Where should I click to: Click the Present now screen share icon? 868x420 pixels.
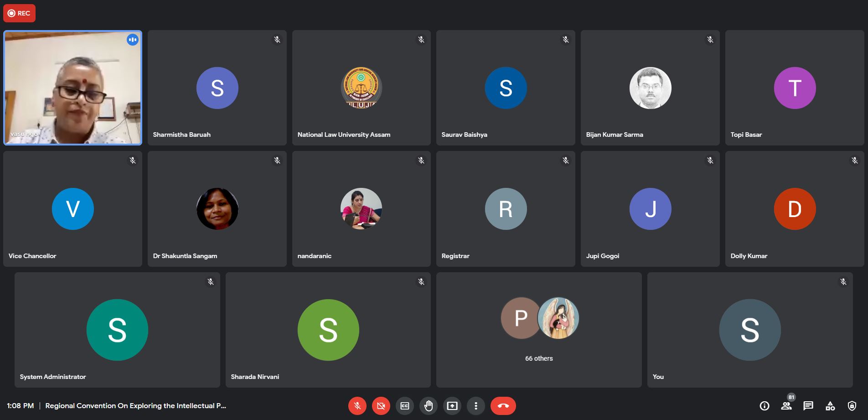(x=452, y=406)
